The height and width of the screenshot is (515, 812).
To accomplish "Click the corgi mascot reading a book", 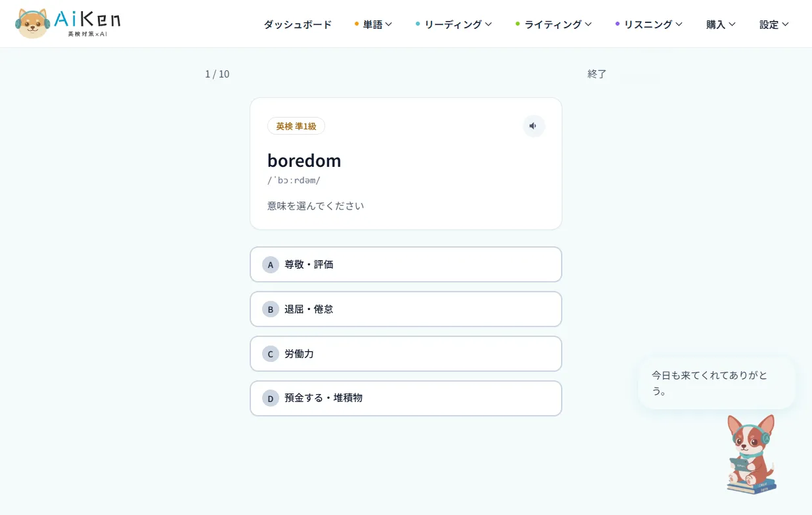I will 752,454.
